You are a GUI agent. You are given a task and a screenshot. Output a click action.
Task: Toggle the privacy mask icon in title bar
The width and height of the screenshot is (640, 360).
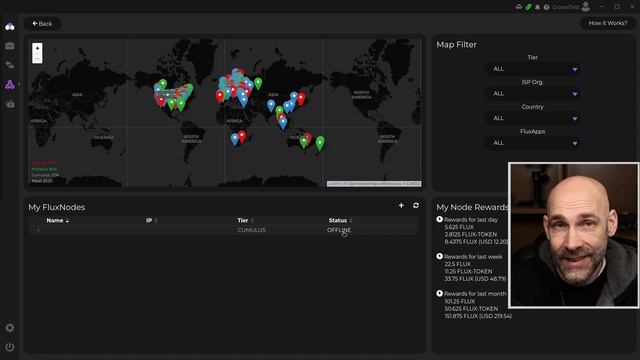pos(519,7)
